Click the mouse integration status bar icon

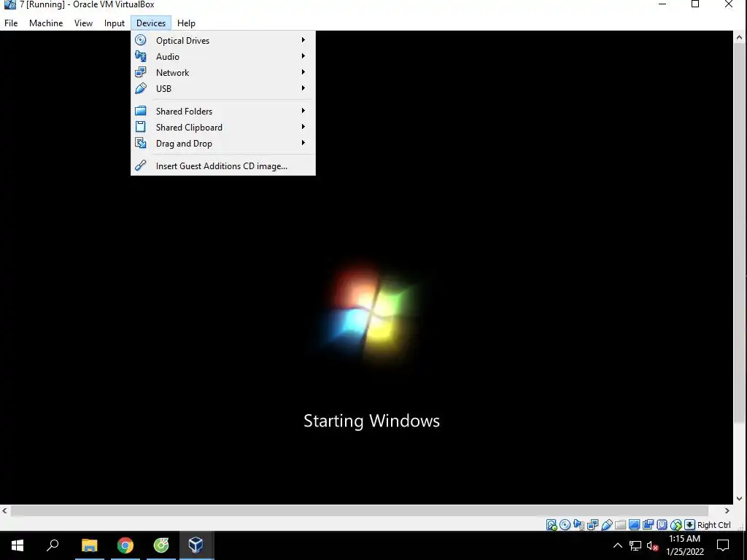click(x=676, y=525)
